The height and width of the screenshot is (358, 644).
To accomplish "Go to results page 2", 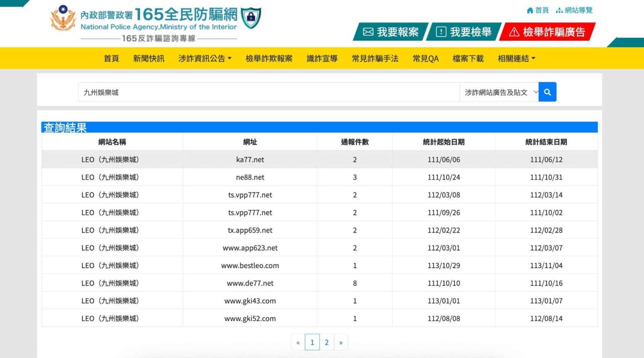I will click(326, 342).
